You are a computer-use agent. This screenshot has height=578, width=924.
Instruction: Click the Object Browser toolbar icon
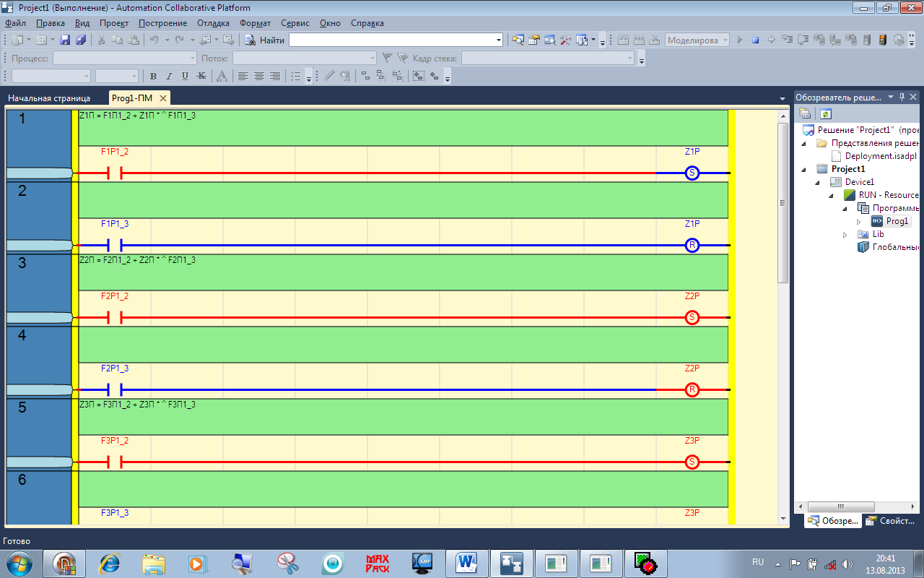550,40
